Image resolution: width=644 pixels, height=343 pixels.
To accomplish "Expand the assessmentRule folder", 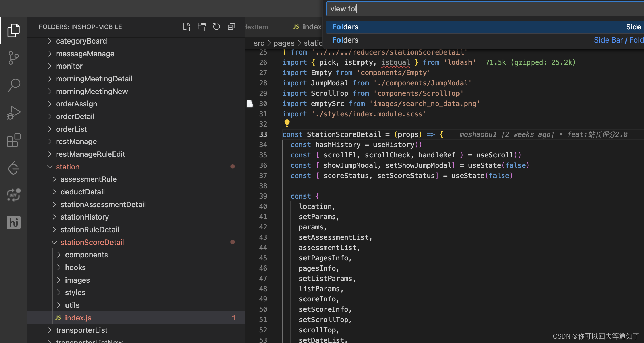I will (x=54, y=179).
